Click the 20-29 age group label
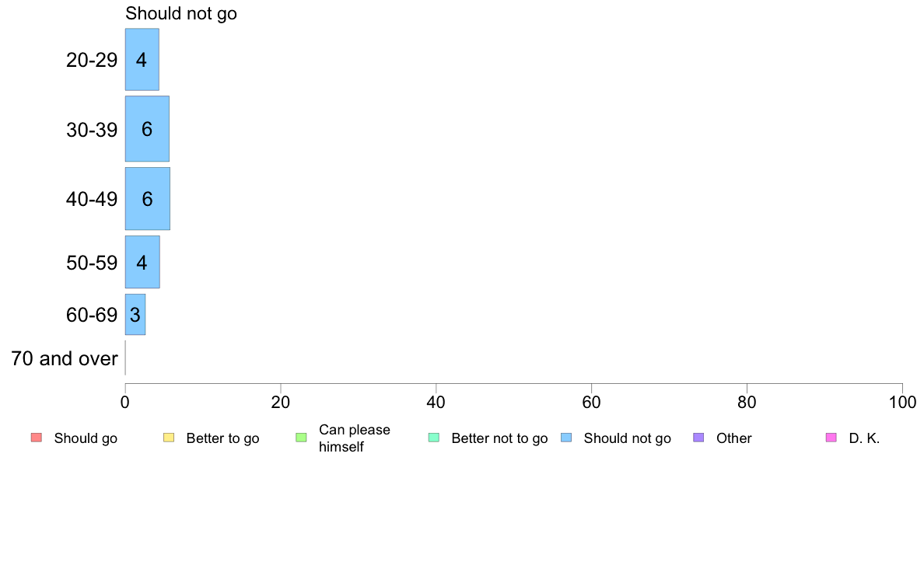The height and width of the screenshot is (572, 924). pos(92,60)
